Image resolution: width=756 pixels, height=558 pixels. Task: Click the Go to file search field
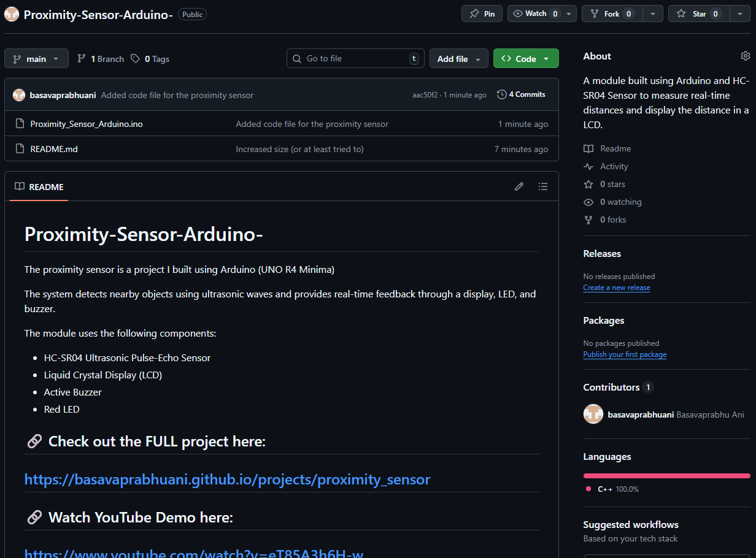(x=356, y=59)
